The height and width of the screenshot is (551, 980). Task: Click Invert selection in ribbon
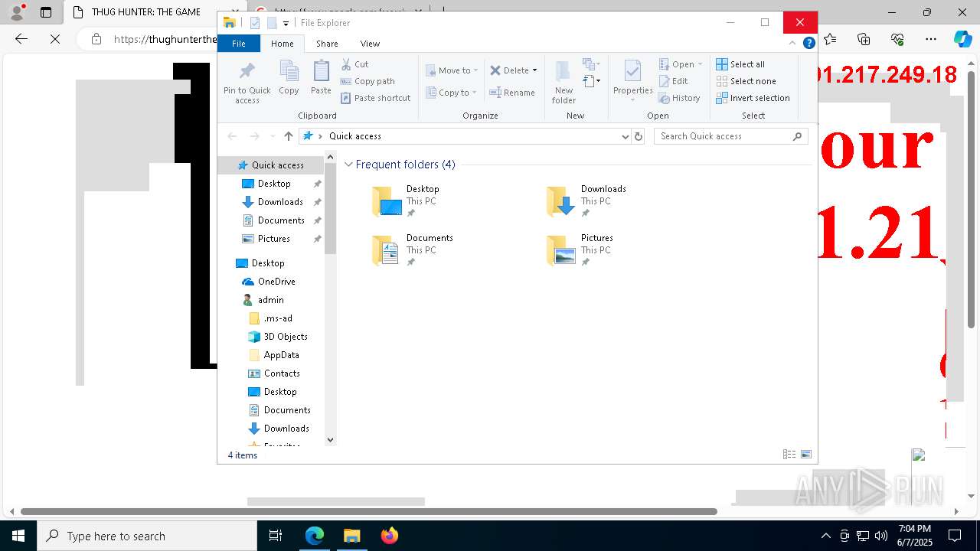[753, 98]
